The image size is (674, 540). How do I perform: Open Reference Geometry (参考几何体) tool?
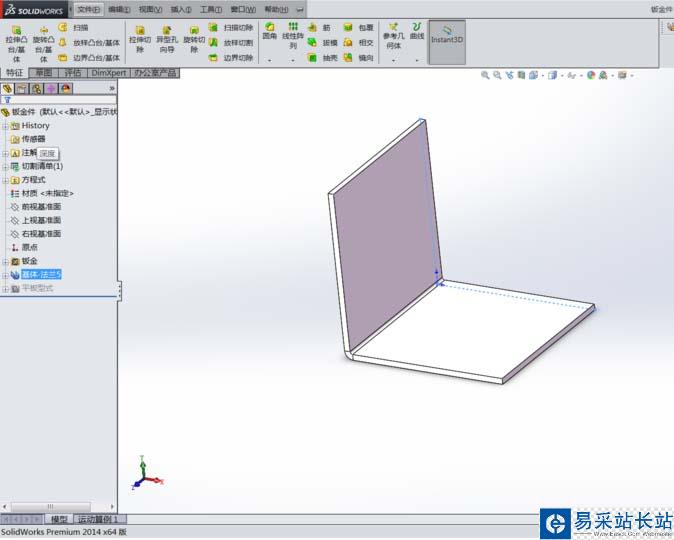click(393, 36)
